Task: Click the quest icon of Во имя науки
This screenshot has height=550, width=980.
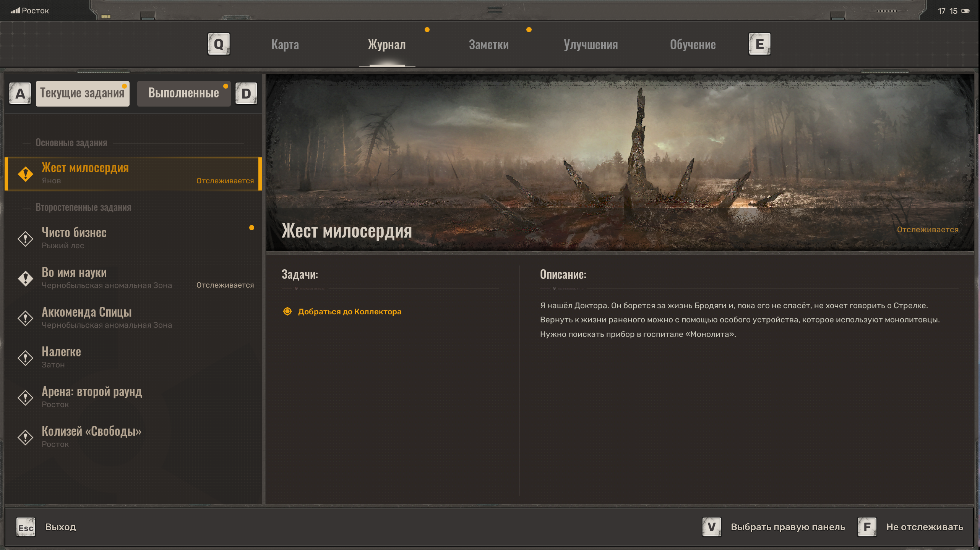Action: click(26, 278)
